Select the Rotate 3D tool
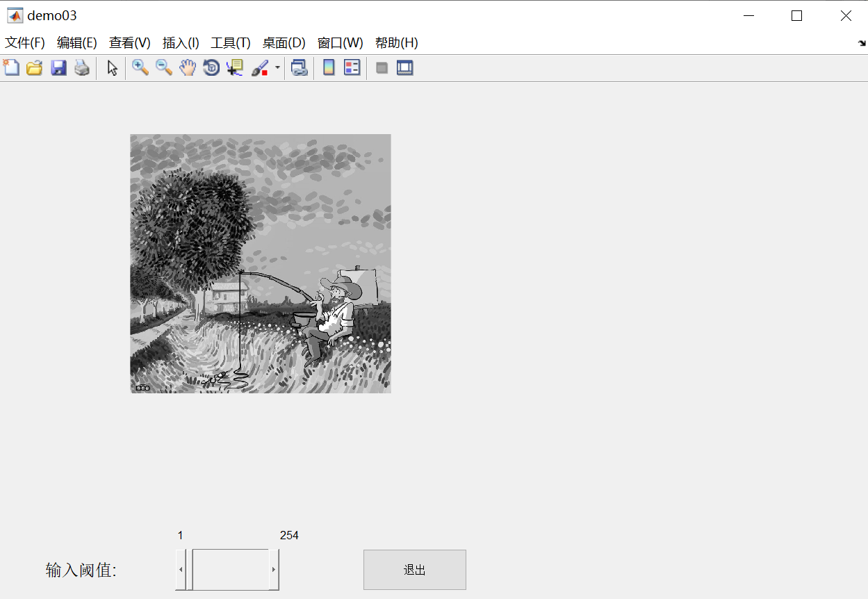868x599 pixels. [211, 67]
